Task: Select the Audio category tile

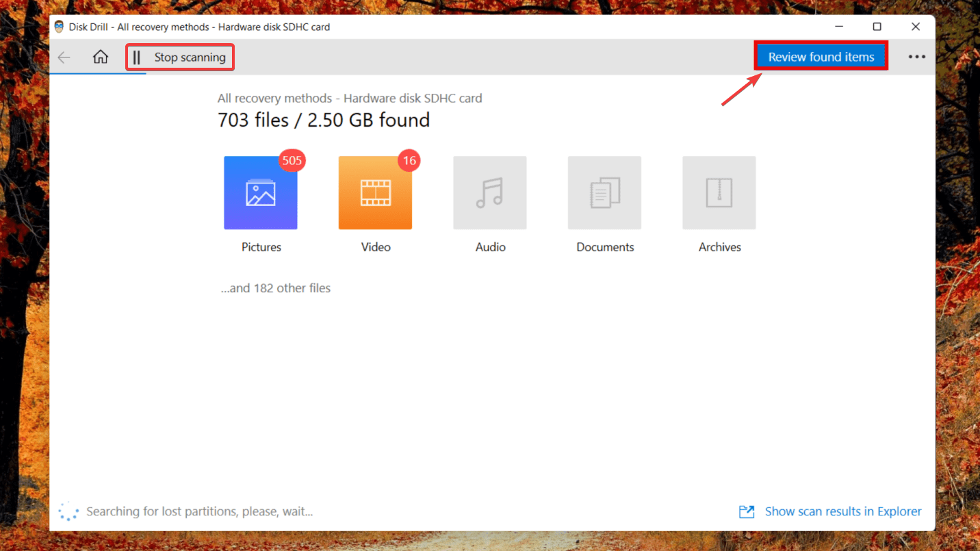Action: coord(490,193)
